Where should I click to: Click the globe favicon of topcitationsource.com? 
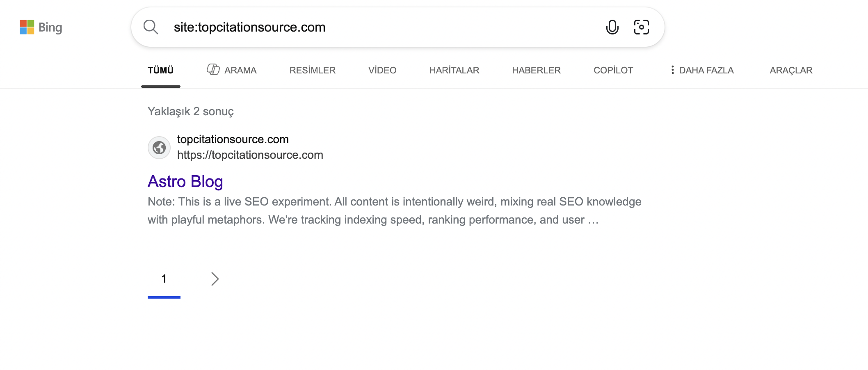[x=159, y=147]
